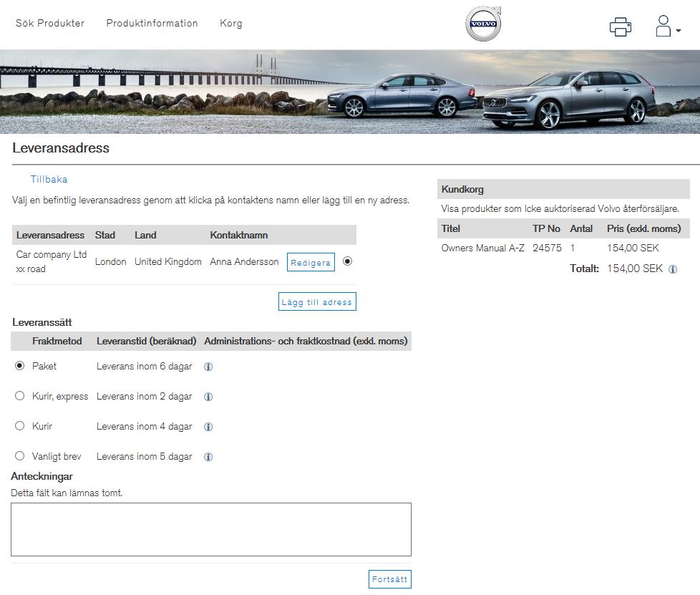Go to Korg in top navigation
The width and height of the screenshot is (700, 595).
(230, 23)
